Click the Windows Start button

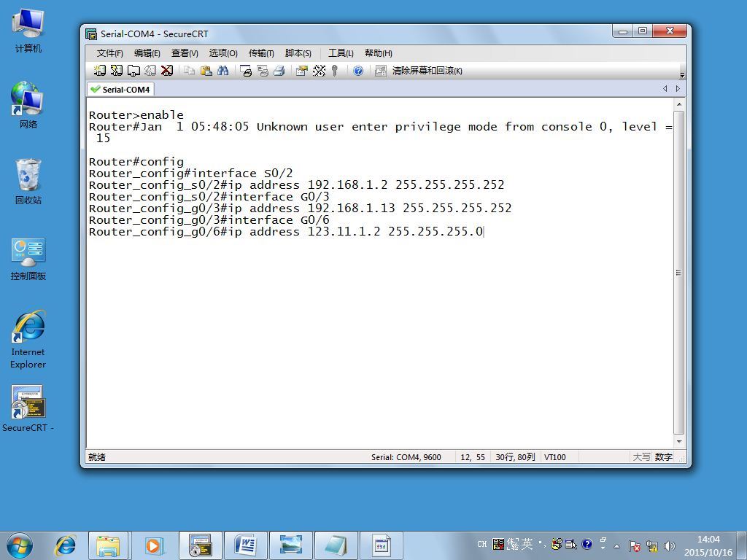tap(20, 545)
